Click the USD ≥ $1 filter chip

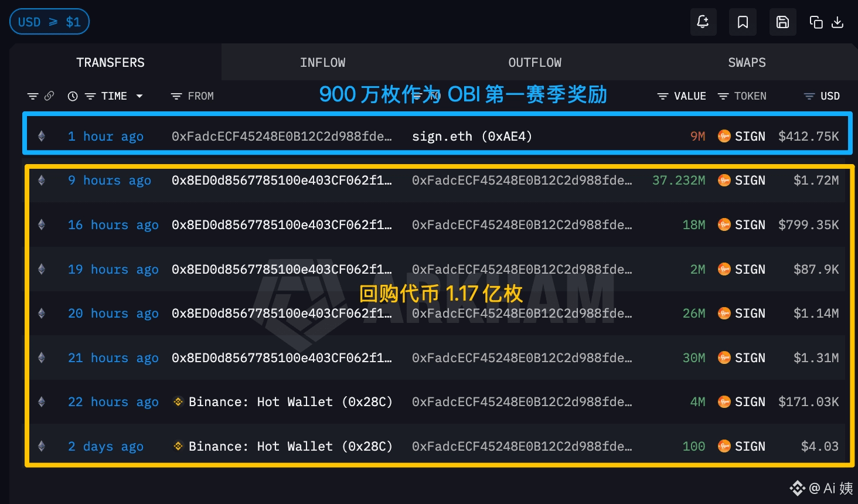coord(49,22)
